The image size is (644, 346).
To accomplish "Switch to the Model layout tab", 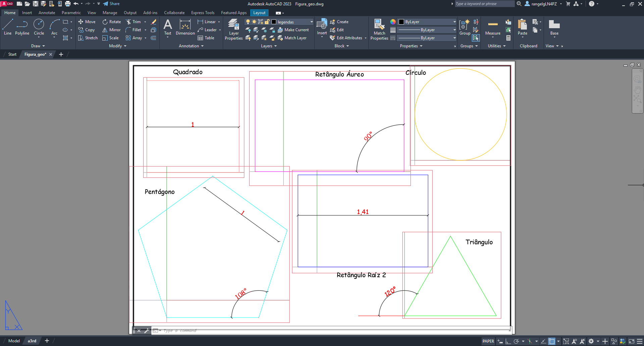I will click(x=14, y=341).
